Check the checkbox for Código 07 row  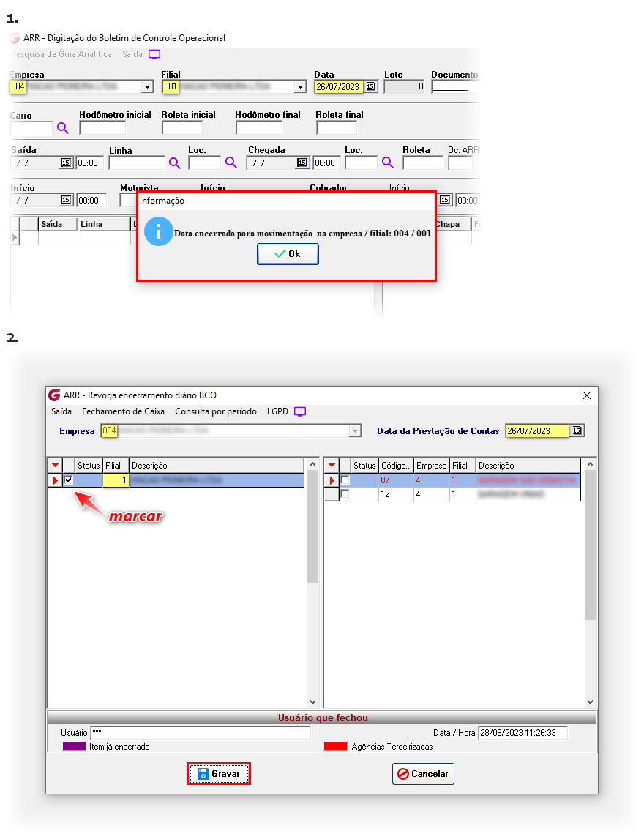(x=345, y=480)
